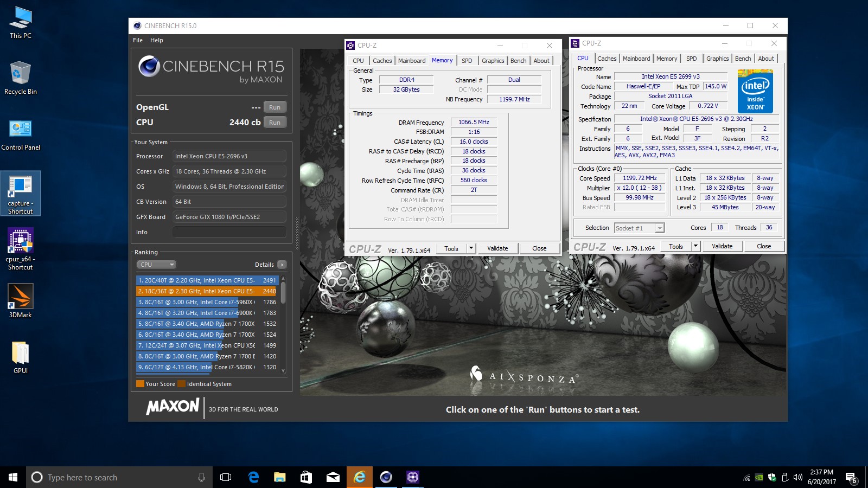Click the Cortana microphone icon
Screen dimensions: 868x488
(202, 477)
